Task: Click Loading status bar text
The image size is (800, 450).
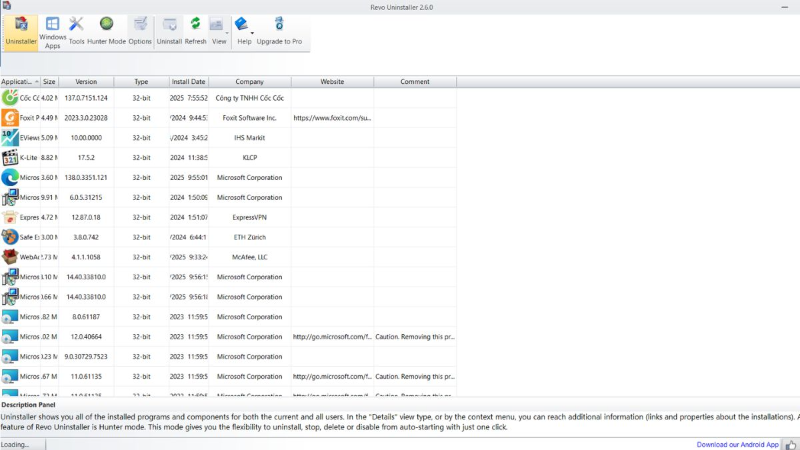Action: coord(15,444)
